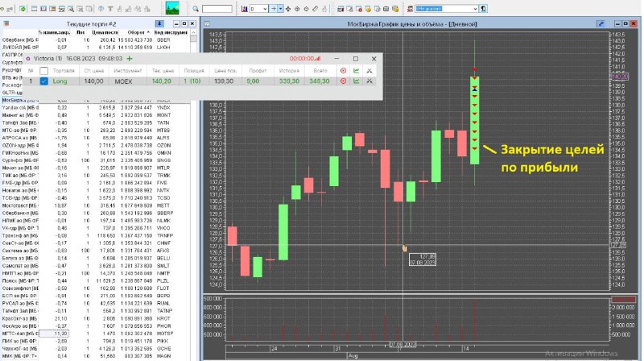Image resolution: width=644 pixels, height=361 pixels.
Task: Click the tall green candlestick with targets
Action: 475,121
